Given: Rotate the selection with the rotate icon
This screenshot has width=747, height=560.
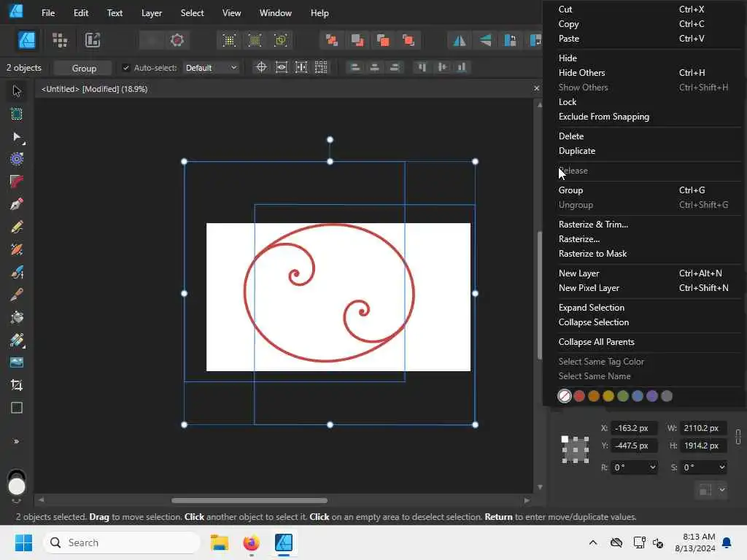Looking at the screenshot, I should 510,41.
